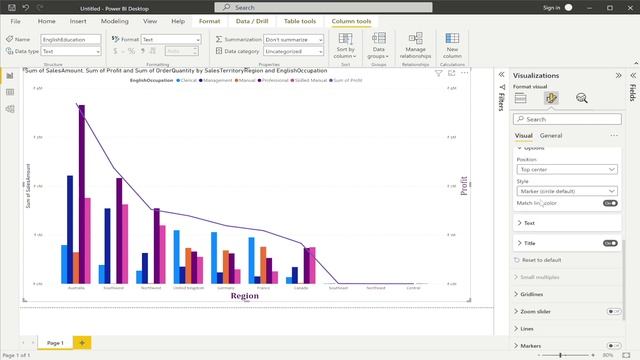640x360 pixels.
Task: Open the Data category dropdown
Action: click(293, 51)
